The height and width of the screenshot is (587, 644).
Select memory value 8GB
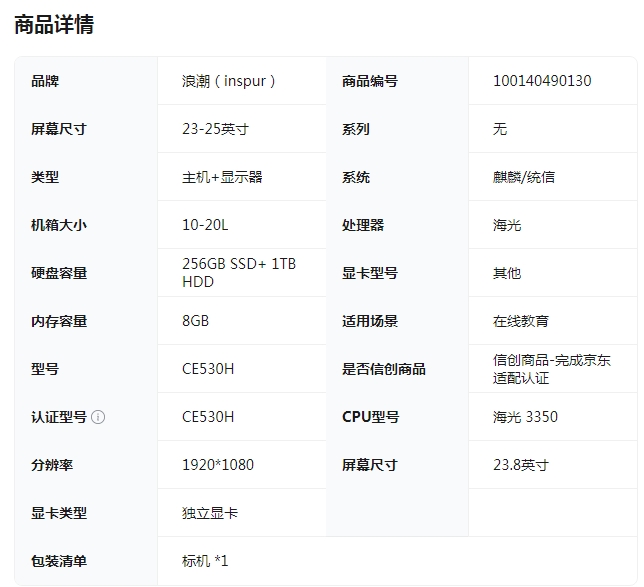click(x=196, y=321)
